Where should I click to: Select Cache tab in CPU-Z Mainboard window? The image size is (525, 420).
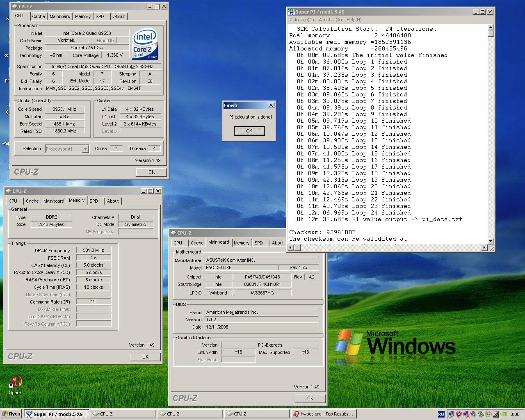coord(197,243)
